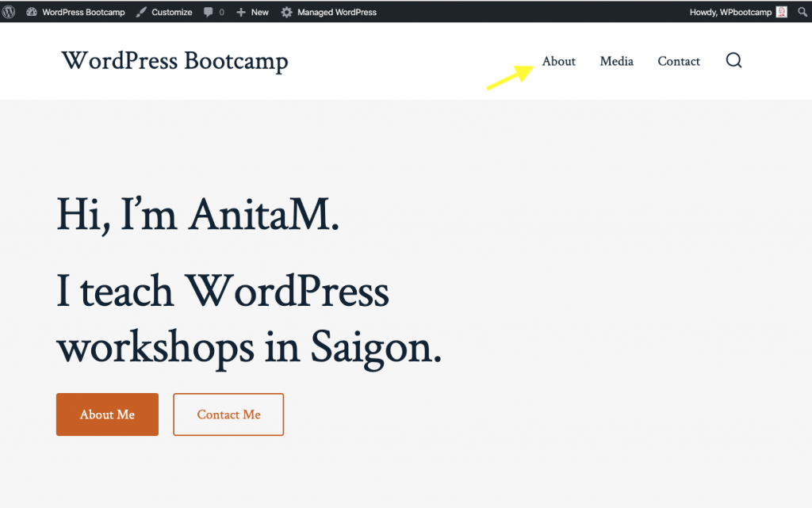Click the dashboard gauge icon beside site name
The image size is (812, 508).
(x=32, y=12)
